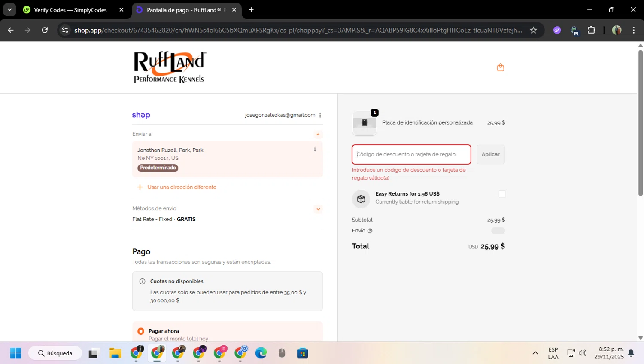The image size is (644, 364).
Task: Open task view from taskbar
Action: tap(94, 353)
